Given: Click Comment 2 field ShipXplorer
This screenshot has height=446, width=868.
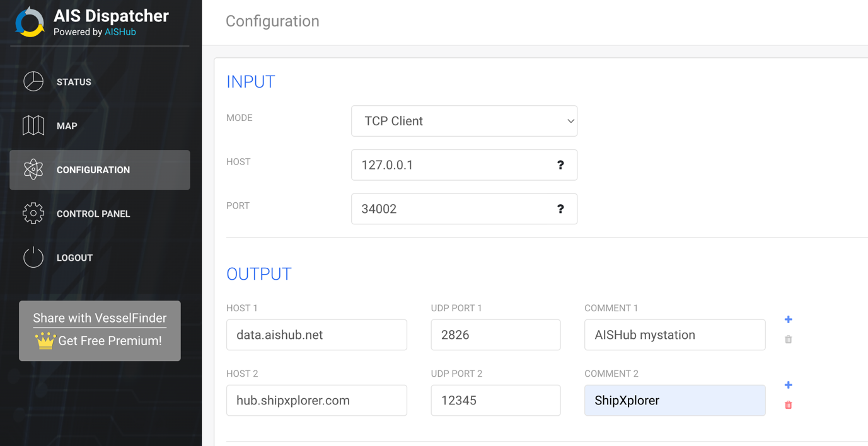Looking at the screenshot, I should (x=674, y=401).
